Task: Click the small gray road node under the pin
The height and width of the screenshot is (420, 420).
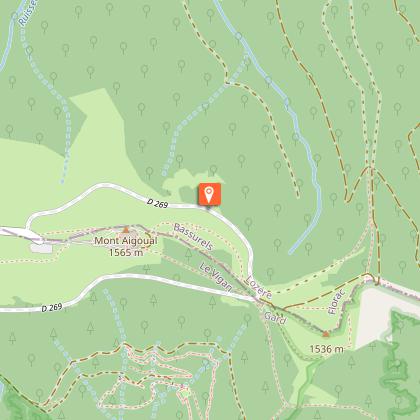Action: coord(208,207)
